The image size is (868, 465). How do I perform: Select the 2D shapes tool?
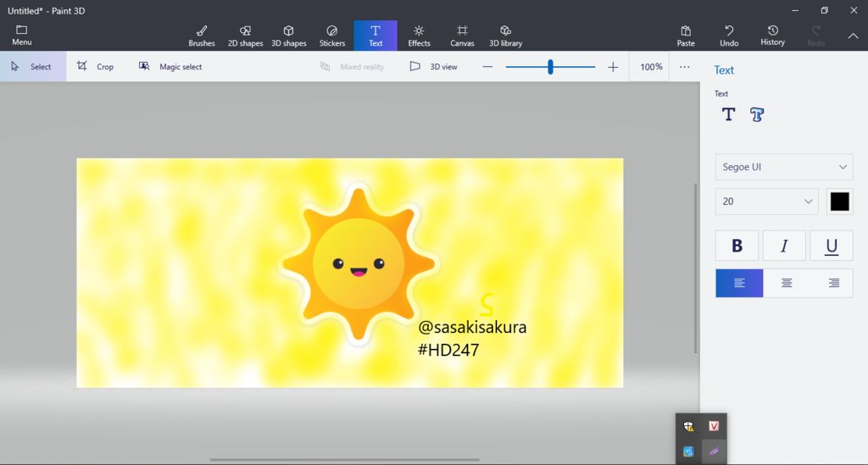(245, 36)
